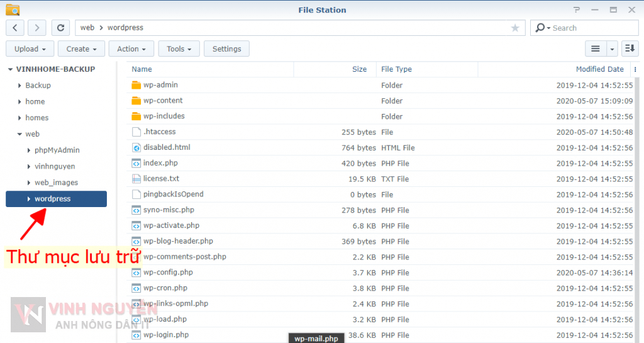This screenshot has width=644, height=343.
Task: Open the Create dropdown menu
Action: click(82, 49)
